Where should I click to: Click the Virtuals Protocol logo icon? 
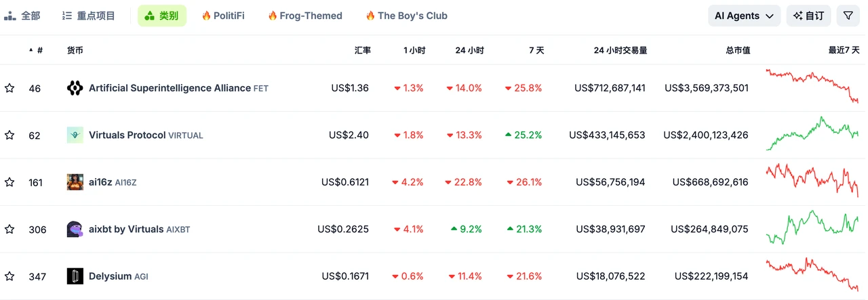tap(75, 135)
